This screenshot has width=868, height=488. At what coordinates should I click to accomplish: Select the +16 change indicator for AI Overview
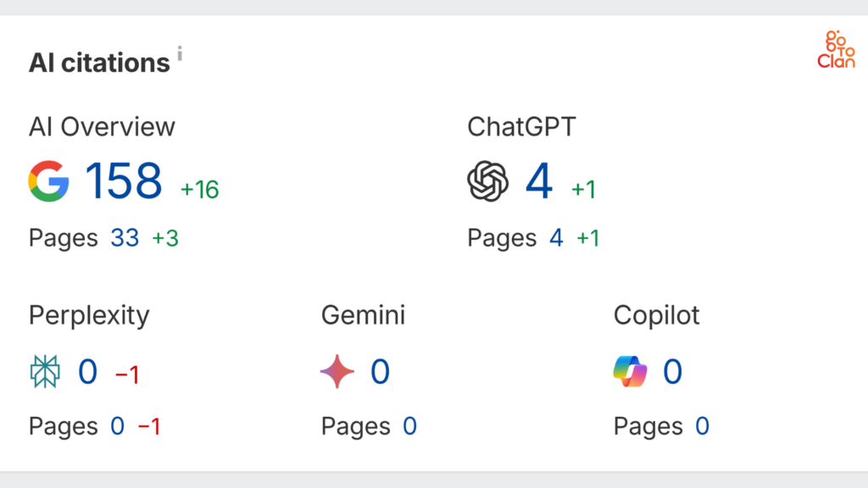pyautogui.click(x=199, y=191)
